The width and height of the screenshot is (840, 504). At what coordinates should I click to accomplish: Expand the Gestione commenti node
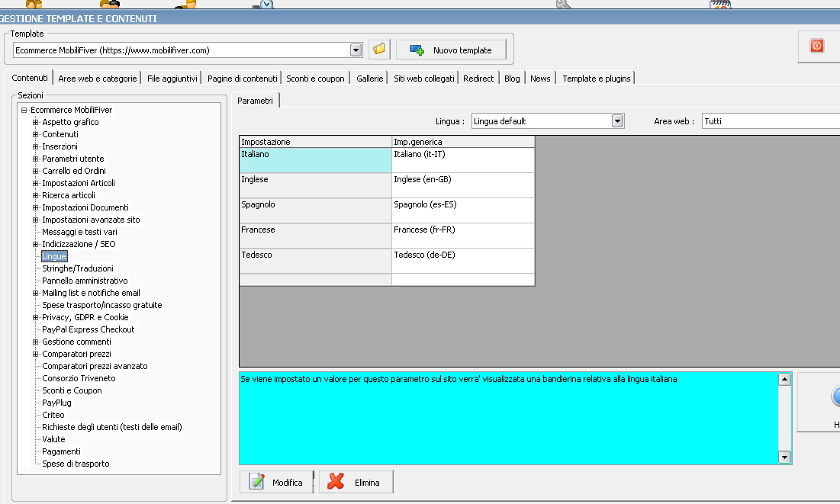[35, 342]
